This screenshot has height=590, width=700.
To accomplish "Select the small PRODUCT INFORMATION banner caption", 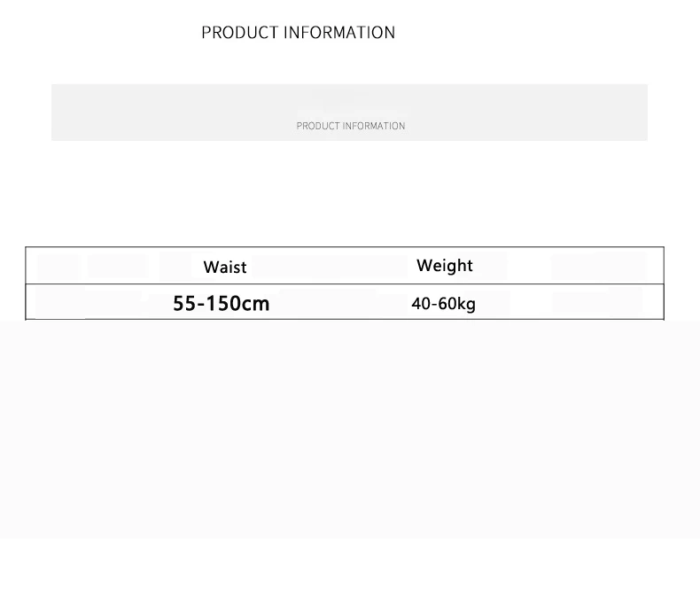I will point(351,127).
